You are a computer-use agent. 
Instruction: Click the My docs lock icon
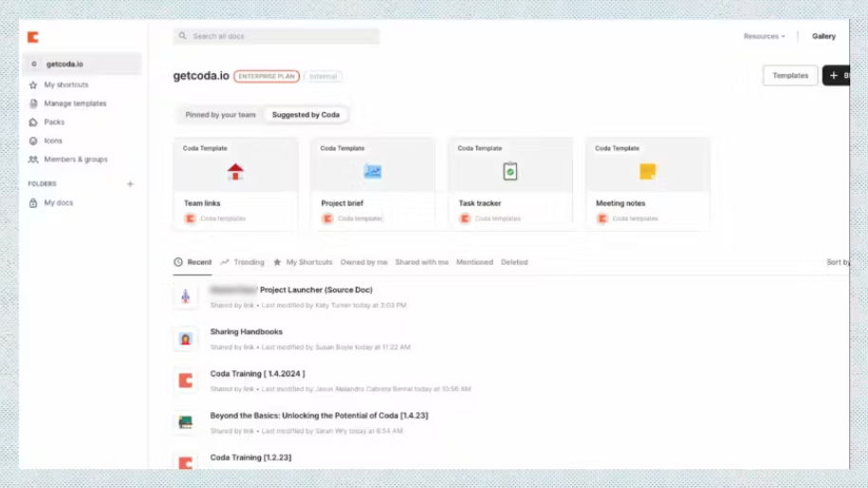(33, 203)
